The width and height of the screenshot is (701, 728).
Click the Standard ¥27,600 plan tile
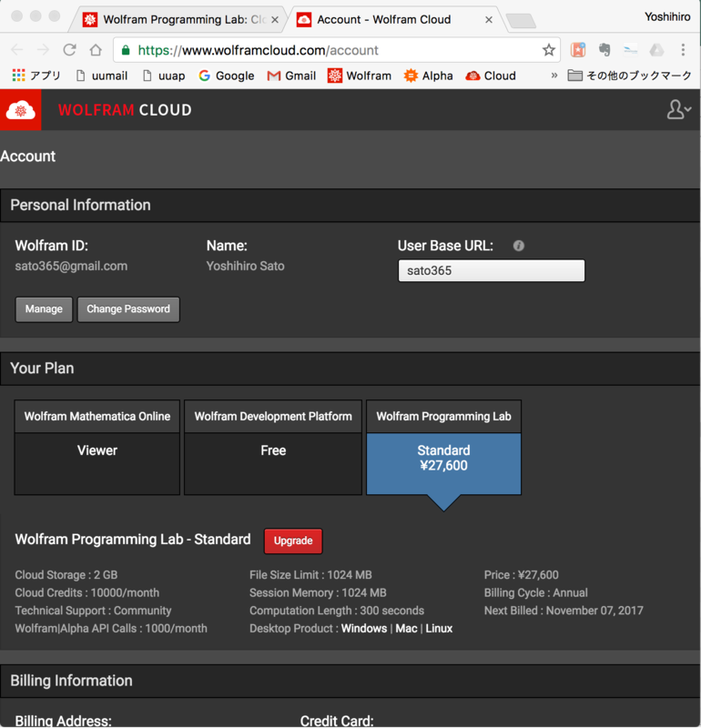pyautogui.click(x=443, y=463)
